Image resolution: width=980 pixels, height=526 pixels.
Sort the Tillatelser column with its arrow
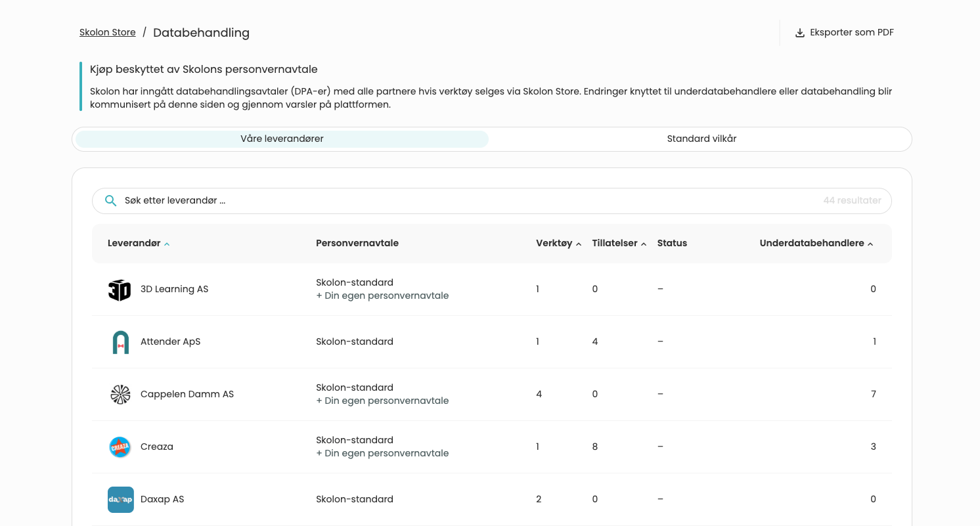(644, 244)
